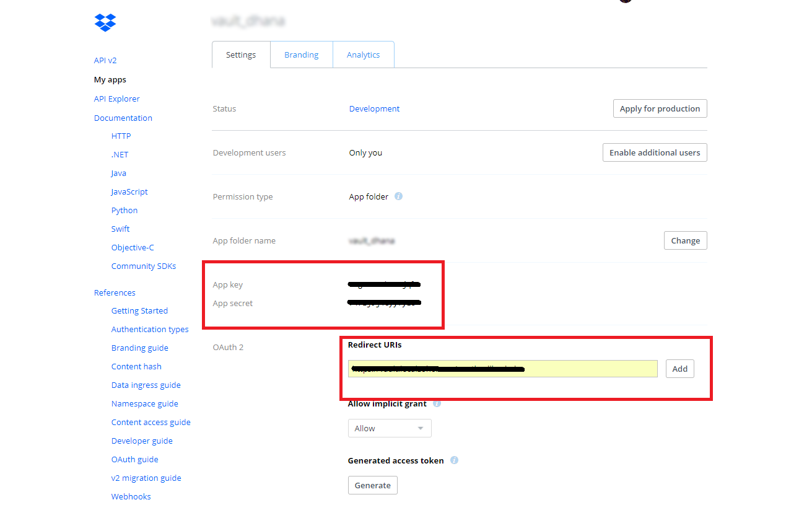The image size is (812, 505).
Task: Open the API v2 link
Action: coord(105,60)
